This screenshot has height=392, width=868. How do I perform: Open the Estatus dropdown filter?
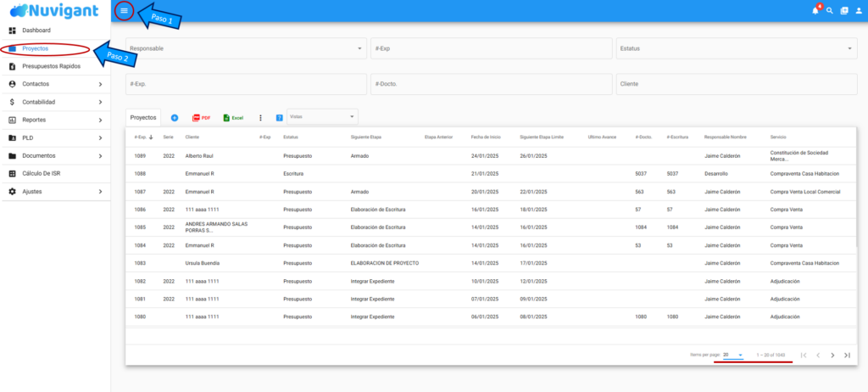point(737,48)
